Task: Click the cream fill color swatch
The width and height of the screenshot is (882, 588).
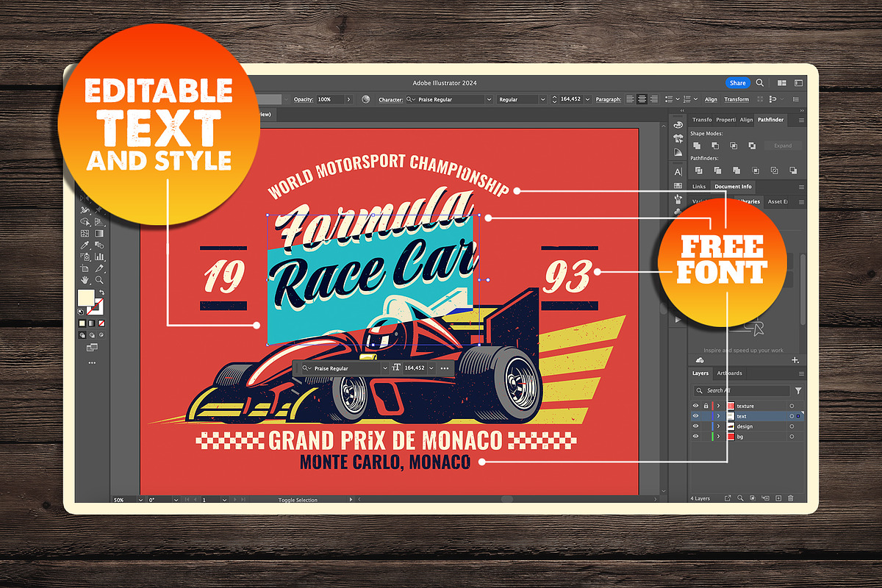Action: [86, 298]
